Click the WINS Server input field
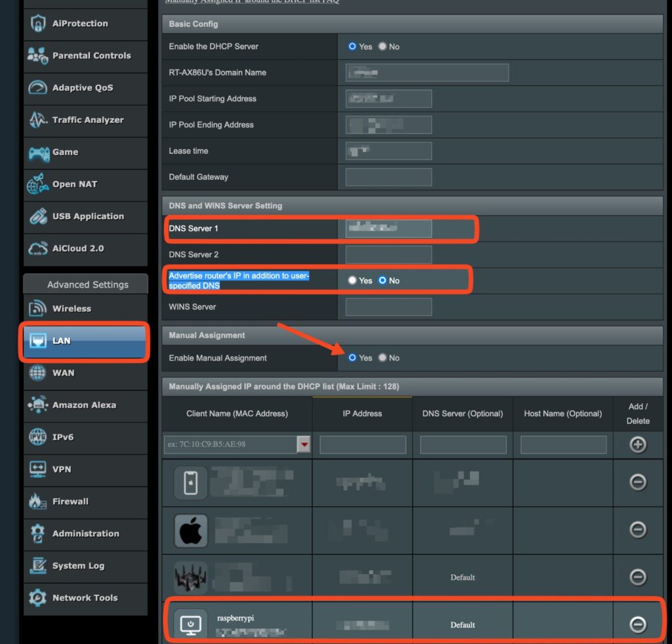The width and height of the screenshot is (672, 644). click(x=388, y=307)
